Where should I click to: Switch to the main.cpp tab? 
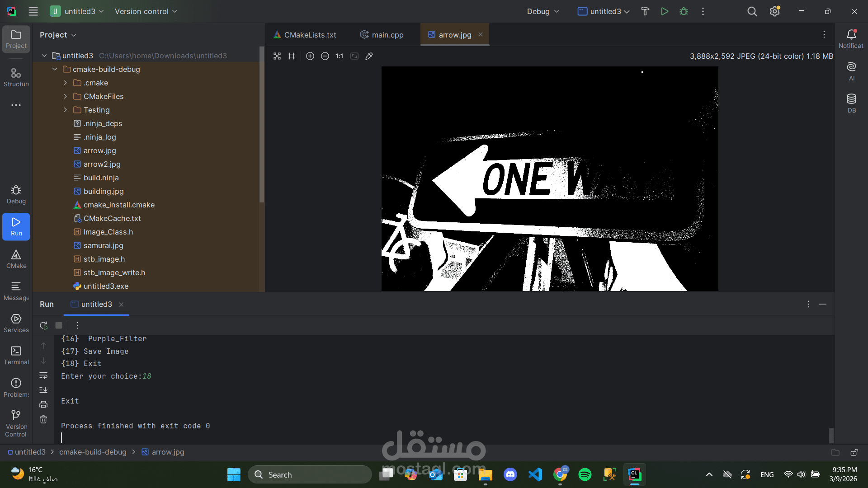pos(387,35)
